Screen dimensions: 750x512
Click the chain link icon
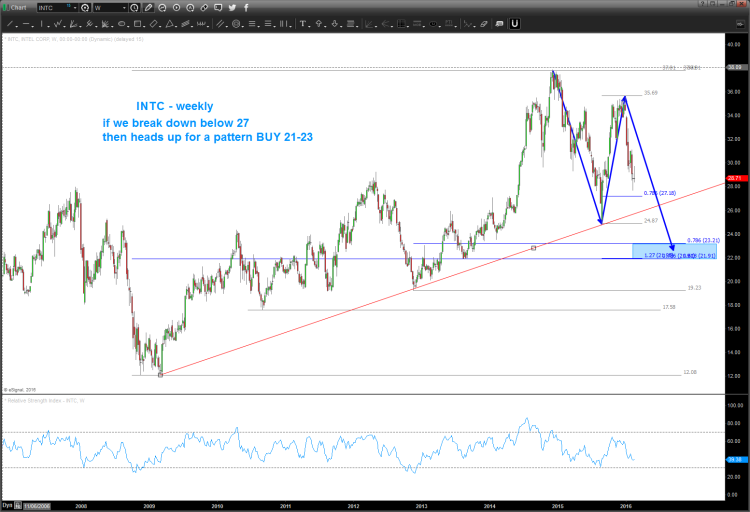(x=204, y=8)
